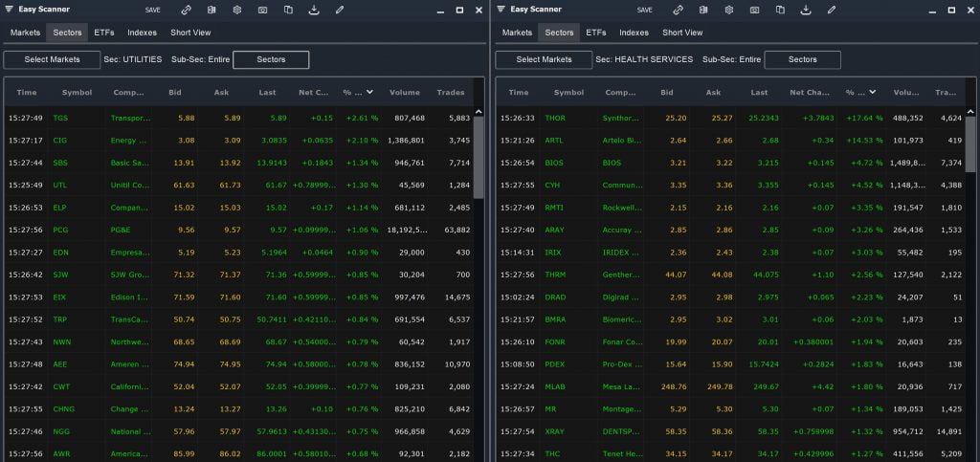Viewport: 980px width, 462px height.
Task: Switch to the Markets tab in the Health Services scanner window
Action: click(x=517, y=33)
